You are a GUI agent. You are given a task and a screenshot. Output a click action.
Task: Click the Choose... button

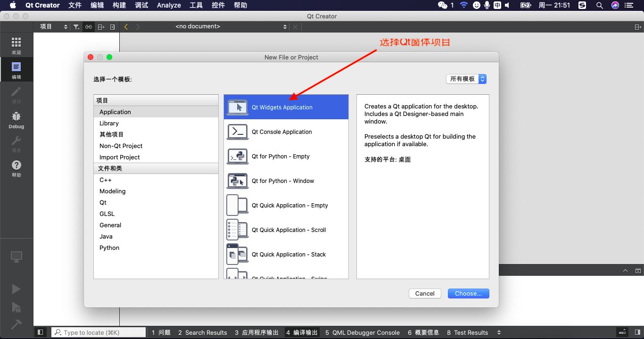pos(469,293)
